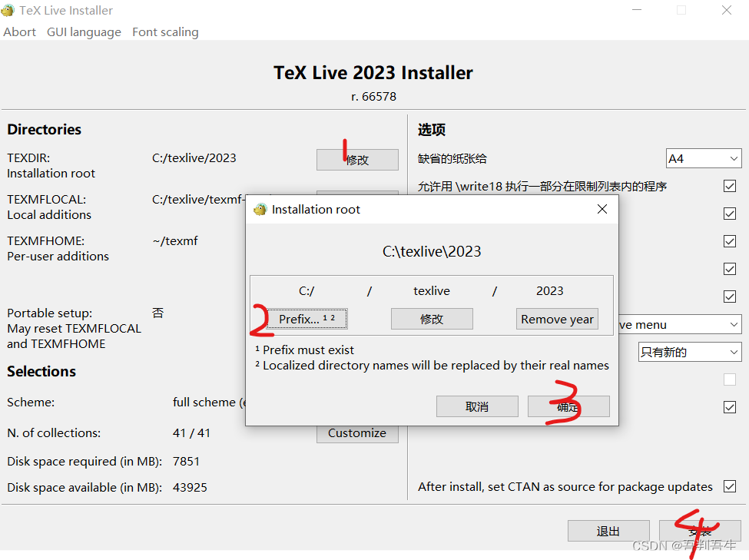Open the dropdown ending in 've menu'
Screen dimensions: 749x560
(680, 325)
